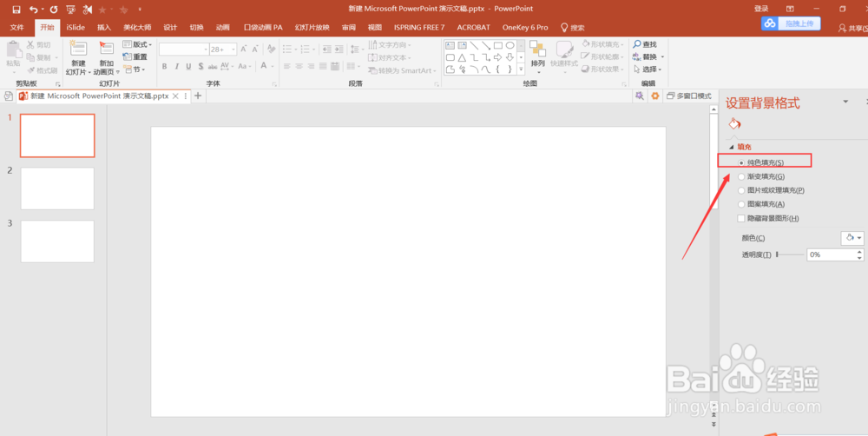This screenshot has height=436, width=868.
Task: Click the Reset (重置) slide button
Action: (x=135, y=57)
